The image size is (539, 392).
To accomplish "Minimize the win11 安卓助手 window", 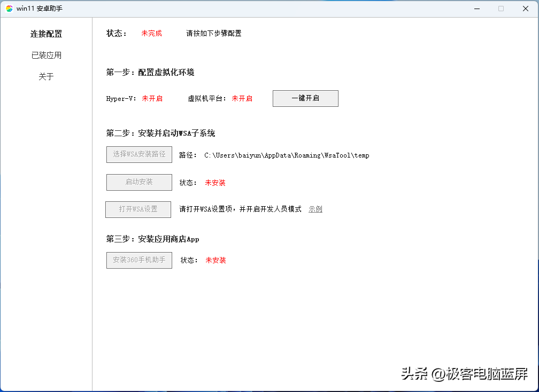I will 477,9.
